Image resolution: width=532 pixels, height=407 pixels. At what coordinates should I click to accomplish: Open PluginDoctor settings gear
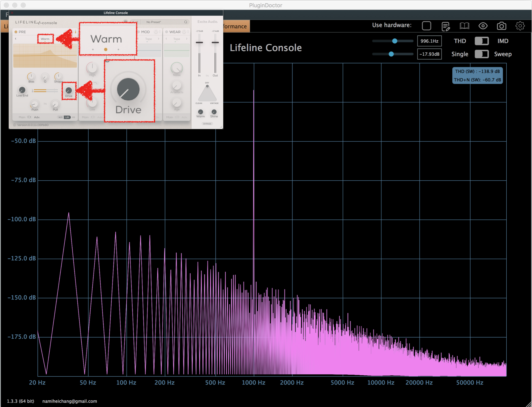point(520,26)
